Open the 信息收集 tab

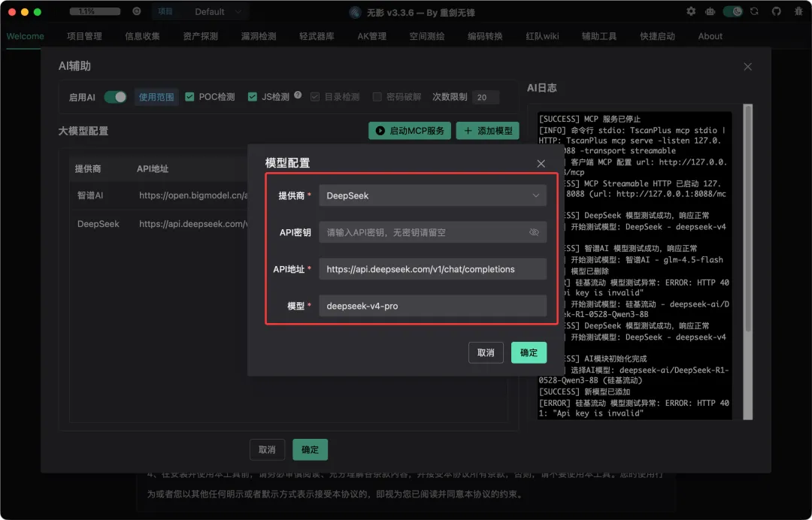(x=142, y=36)
